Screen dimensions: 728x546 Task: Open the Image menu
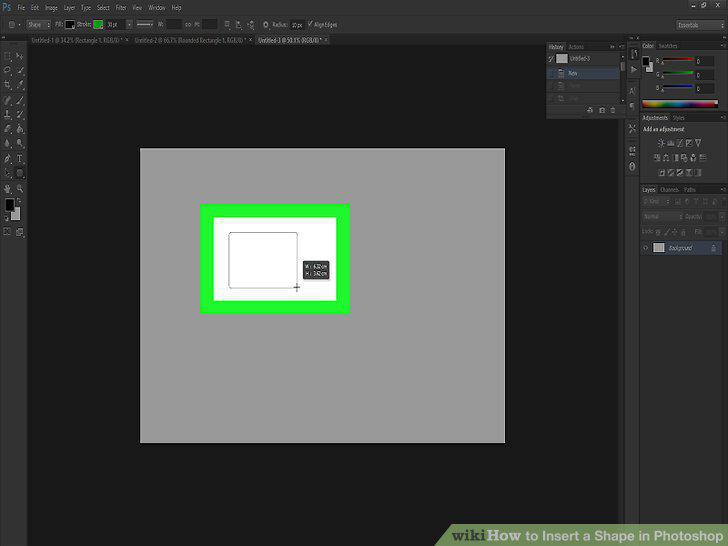pyautogui.click(x=51, y=8)
